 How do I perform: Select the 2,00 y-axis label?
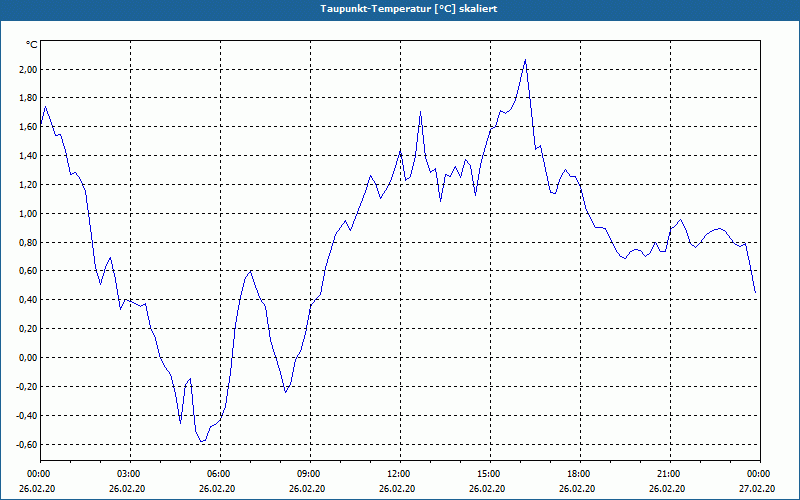pos(28,69)
